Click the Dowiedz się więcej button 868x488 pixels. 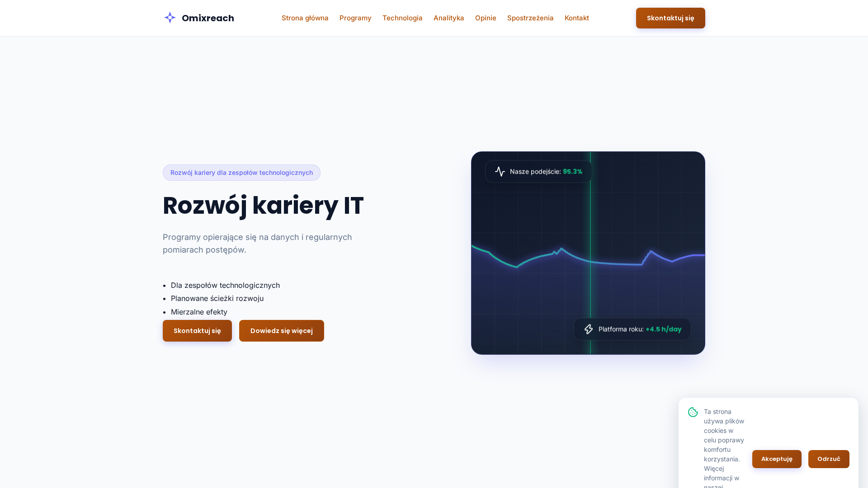coord(282,331)
